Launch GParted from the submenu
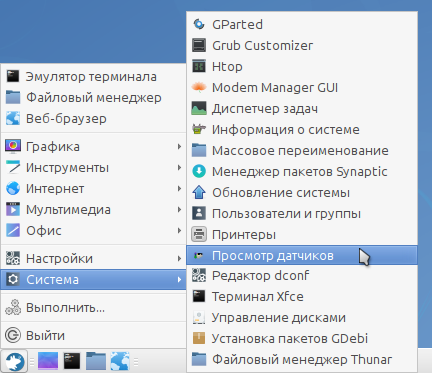432x373 pixels. click(302, 24)
